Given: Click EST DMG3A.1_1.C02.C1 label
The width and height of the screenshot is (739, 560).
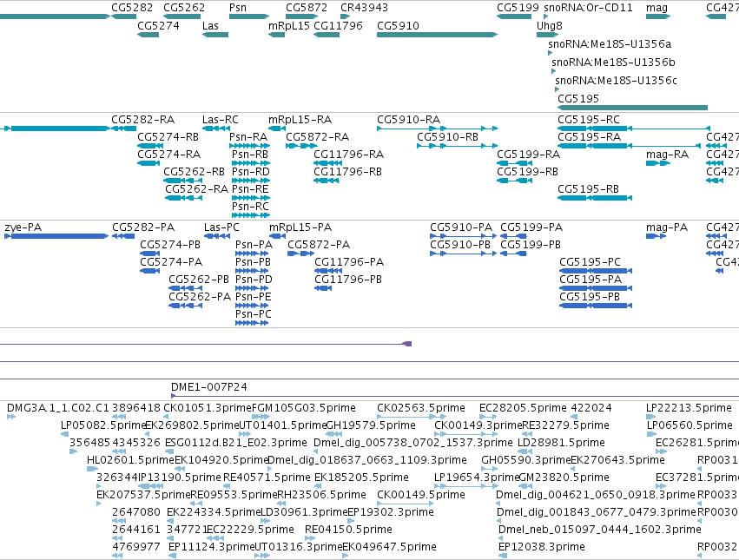Looking at the screenshot, I should [57, 408].
